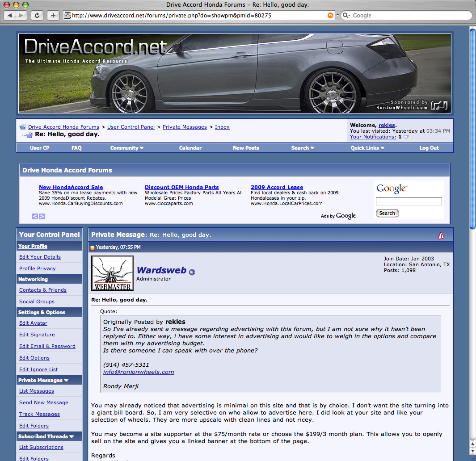Focus the Google site search text field
This screenshot has height=461, width=476.
pos(409,201)
